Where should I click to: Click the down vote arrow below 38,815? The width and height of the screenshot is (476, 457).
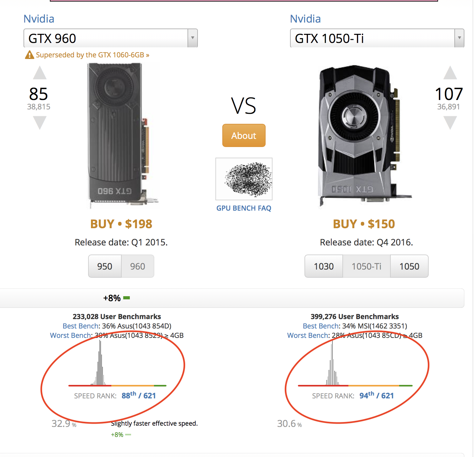[x=40, y=122]
